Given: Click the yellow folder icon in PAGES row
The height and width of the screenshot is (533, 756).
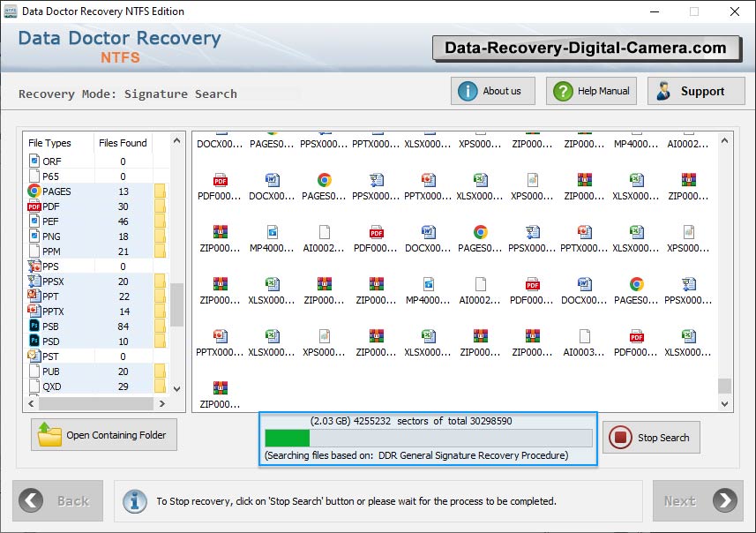Looking at the screenshot, I should 160,191.
